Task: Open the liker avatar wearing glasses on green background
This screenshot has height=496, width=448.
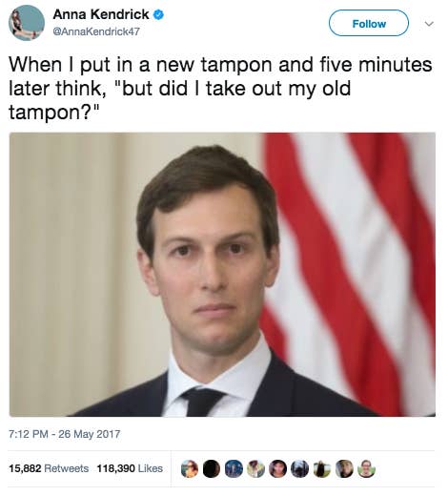Action: coord(366,468)
